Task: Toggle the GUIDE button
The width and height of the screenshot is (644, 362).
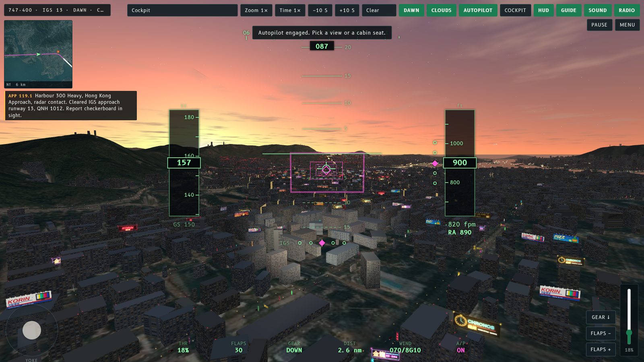Action: click(568, 10)
